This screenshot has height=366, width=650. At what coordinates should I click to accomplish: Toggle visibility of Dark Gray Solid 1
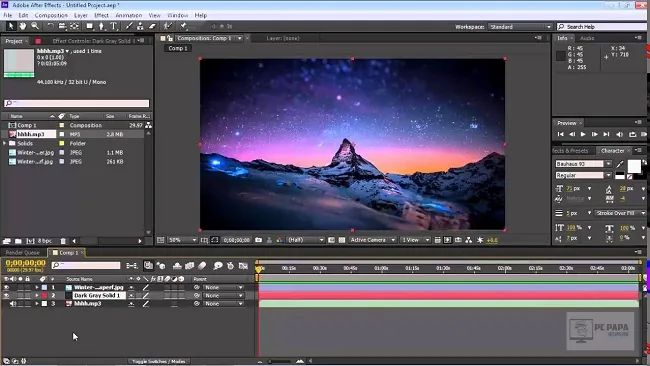pyautogui.click(x=6, y=296)
